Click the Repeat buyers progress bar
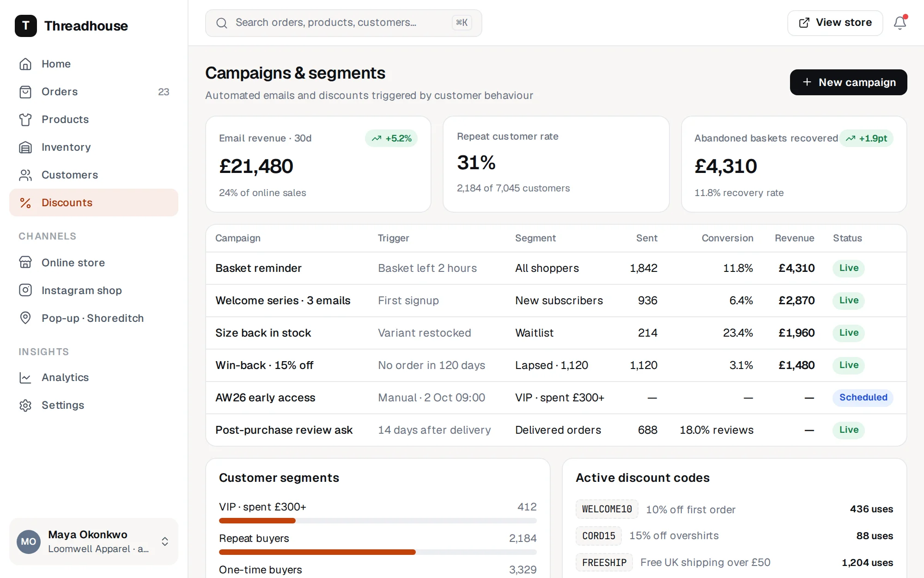This screenshot has width=924, height=578. coord(377,552)
